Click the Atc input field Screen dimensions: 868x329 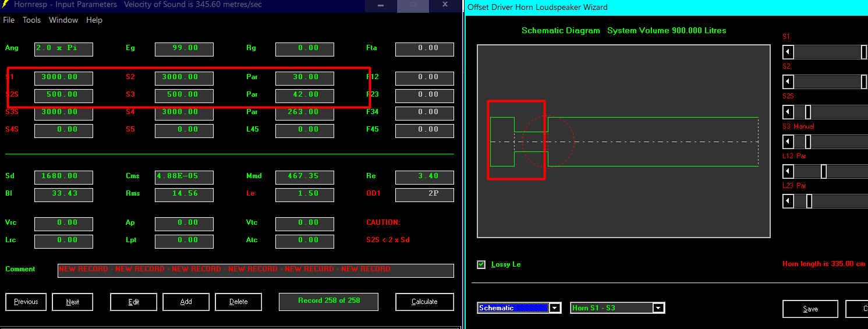click(x=304, y=241)
